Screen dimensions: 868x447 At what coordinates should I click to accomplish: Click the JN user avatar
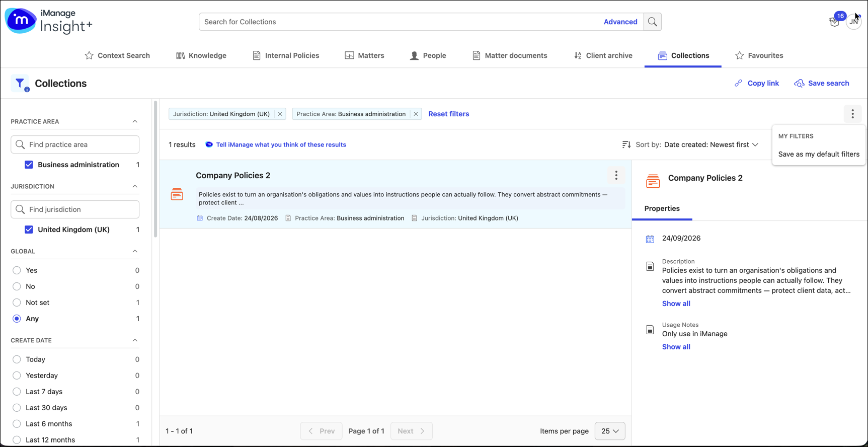coord(853,22)
